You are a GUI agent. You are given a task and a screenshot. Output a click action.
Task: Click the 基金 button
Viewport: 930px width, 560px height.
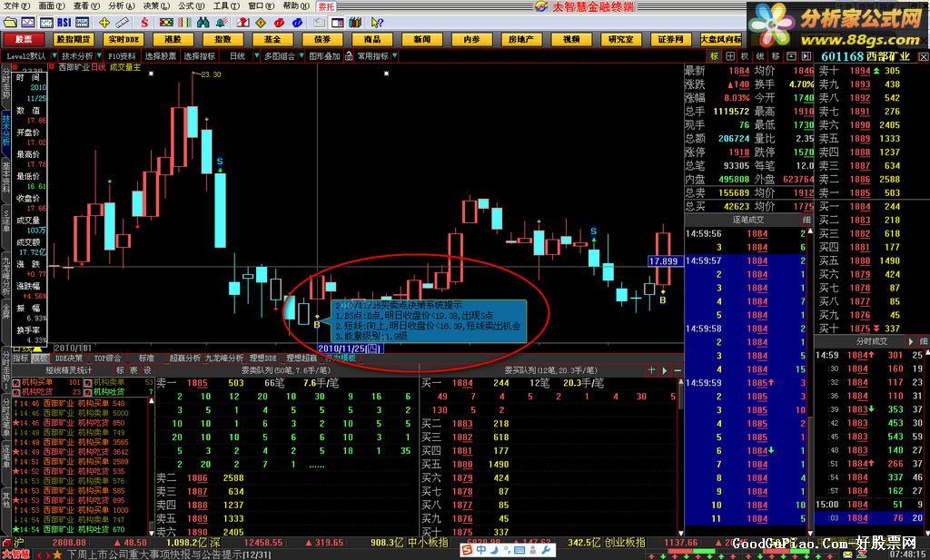click(272, 40)
